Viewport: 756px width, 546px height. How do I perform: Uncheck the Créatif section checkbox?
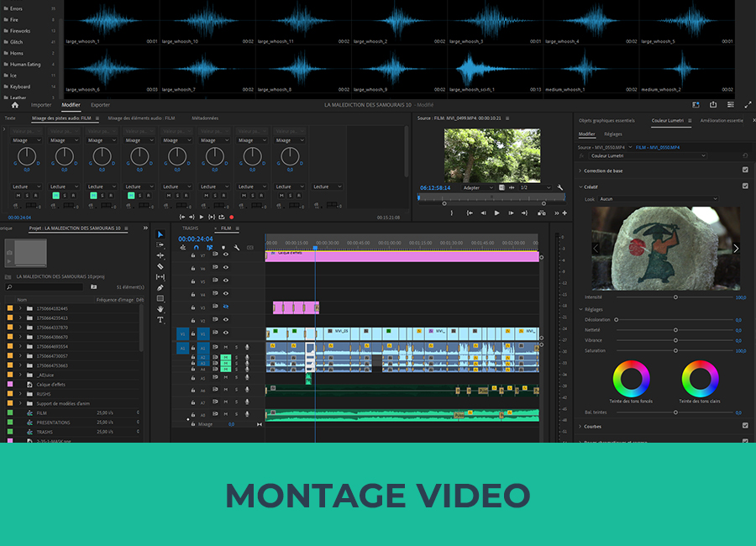click(x=745, y=186)
